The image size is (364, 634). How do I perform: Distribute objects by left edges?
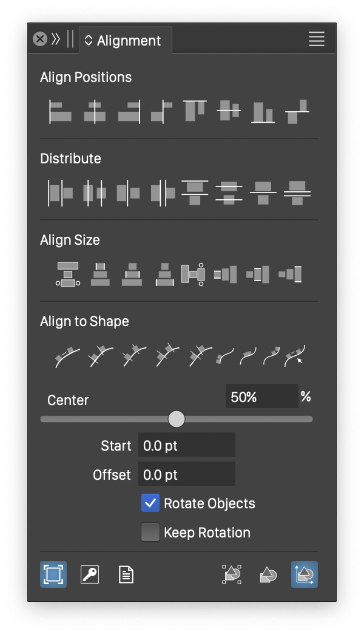pos(60,193)
